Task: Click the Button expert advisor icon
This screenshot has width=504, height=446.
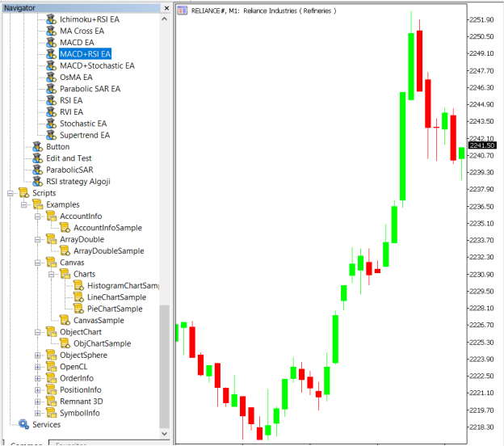Action: click(x=38, y=146)
